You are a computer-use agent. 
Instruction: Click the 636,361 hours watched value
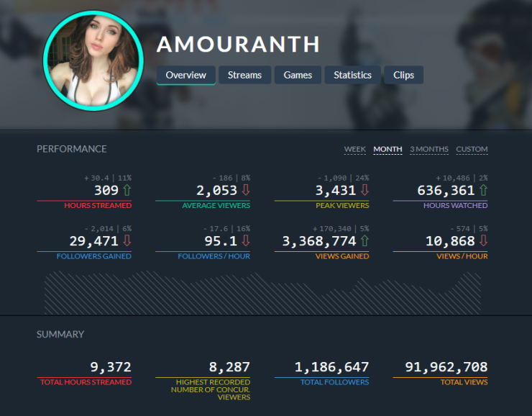[x=446, y=191]
